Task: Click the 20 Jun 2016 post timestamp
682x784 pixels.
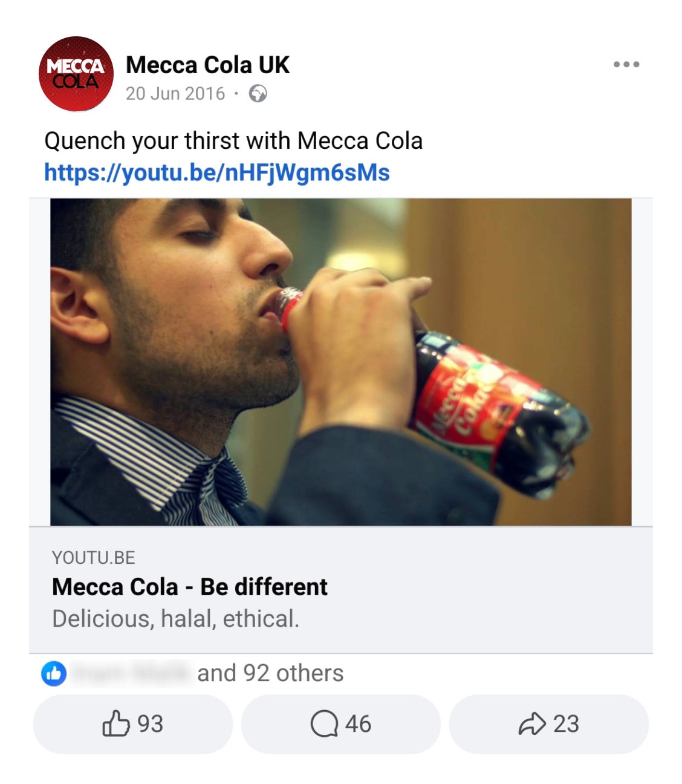Action: click(175, 94)
